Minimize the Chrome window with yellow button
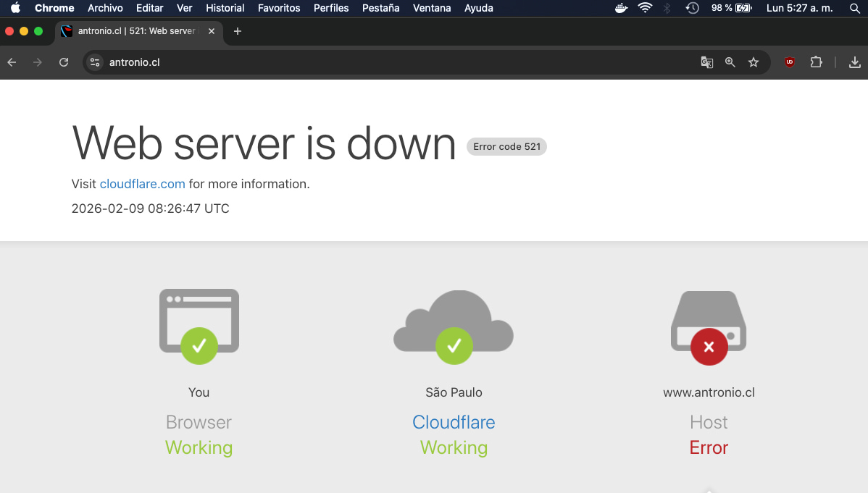The height and width of the screenshot is (493, 868). pyautogui.click(x=24, y=32)
